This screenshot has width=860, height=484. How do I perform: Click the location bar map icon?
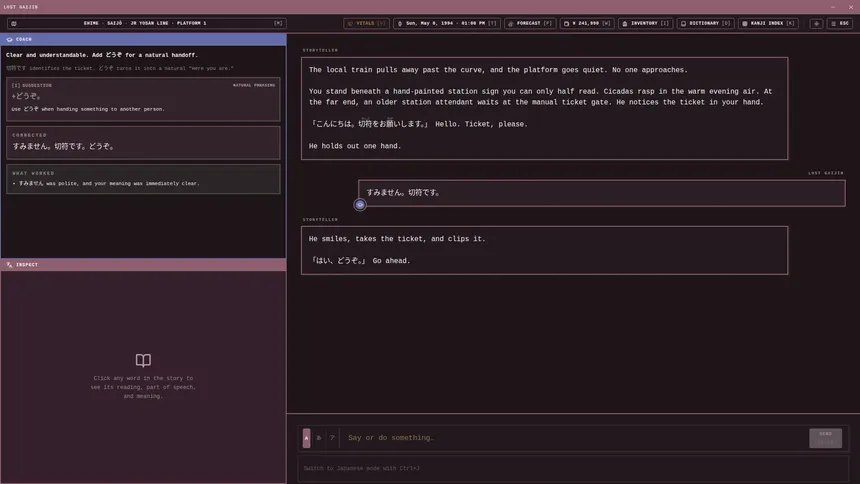(14, 24)
